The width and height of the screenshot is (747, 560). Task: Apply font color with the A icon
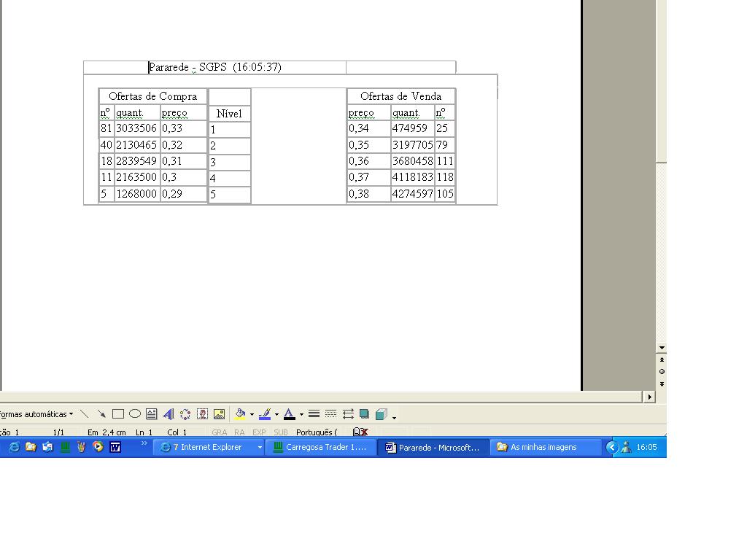289,414
